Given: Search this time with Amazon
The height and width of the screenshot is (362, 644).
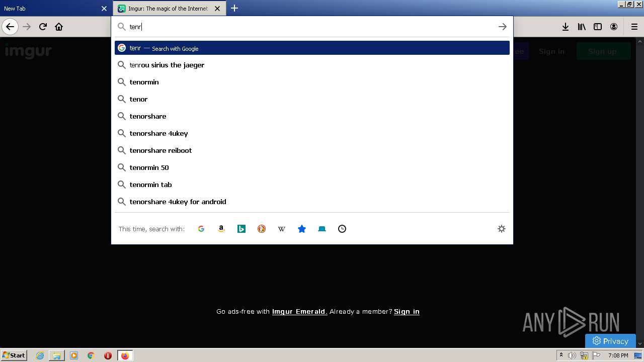Looking at the screenshot, I should coord(221,229).
